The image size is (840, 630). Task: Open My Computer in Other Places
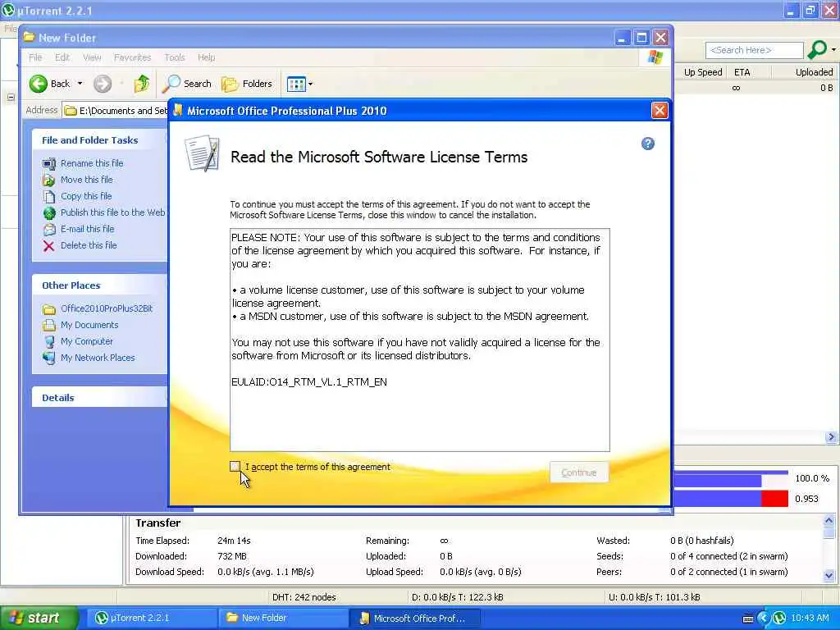point(87,341)
